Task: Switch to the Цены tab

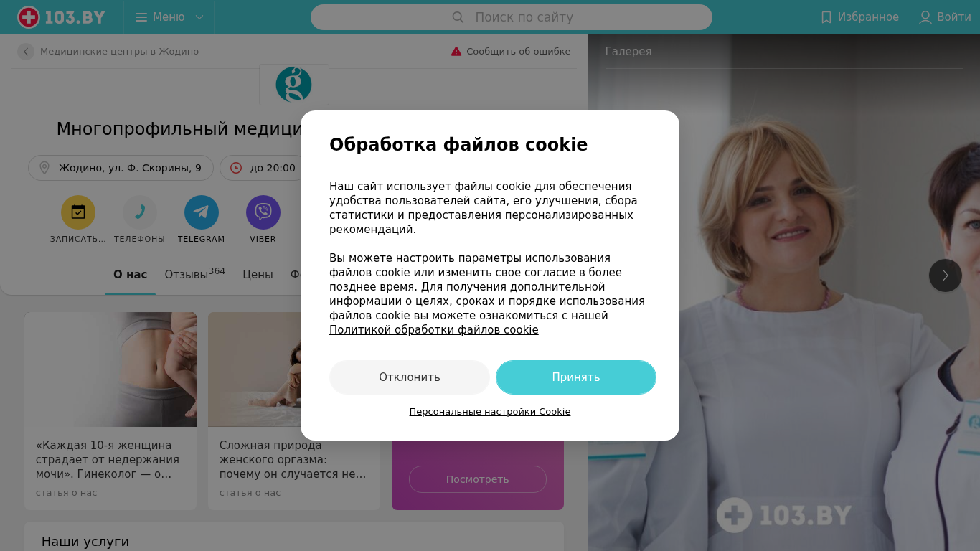Action: point(258,274)
